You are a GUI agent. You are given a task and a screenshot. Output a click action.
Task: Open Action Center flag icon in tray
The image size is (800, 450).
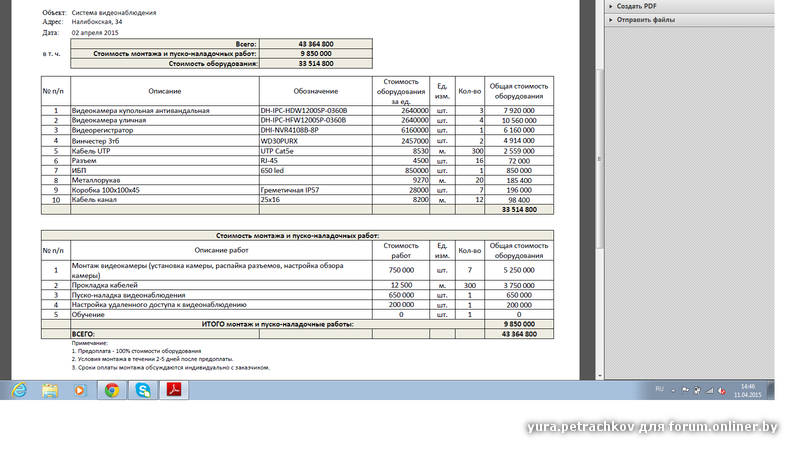tap(686, 390)
